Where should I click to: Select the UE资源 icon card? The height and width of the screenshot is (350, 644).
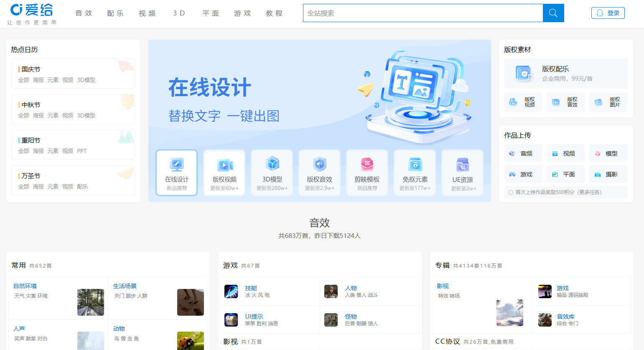(x=462, y=173)
